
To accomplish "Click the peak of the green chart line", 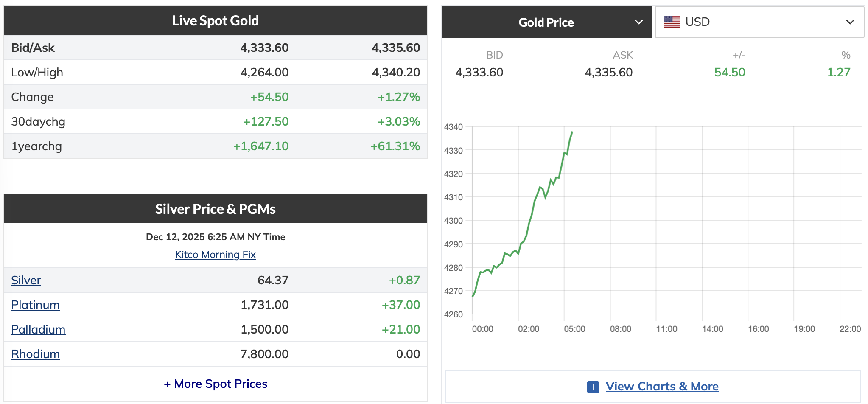I will coord(572,132).
